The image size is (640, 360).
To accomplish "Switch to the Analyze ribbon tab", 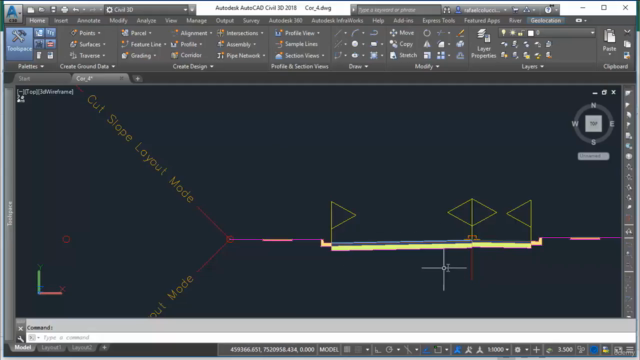I will tap(146, 20).
